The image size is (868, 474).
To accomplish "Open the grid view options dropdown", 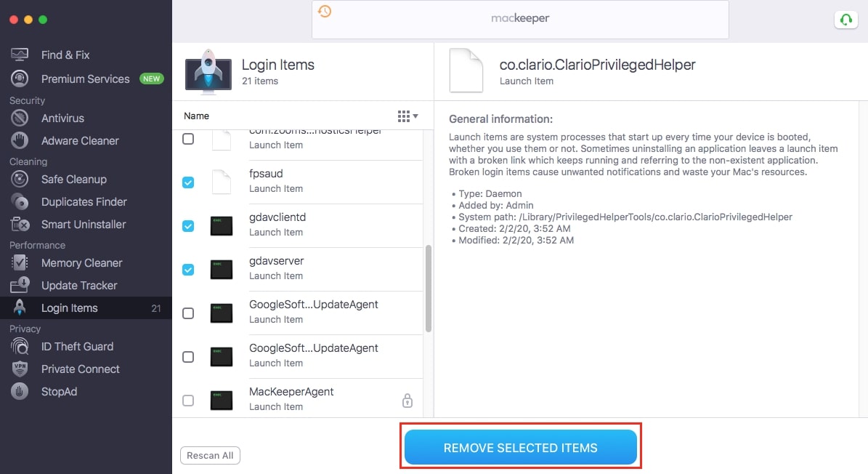I will point(408,116).
